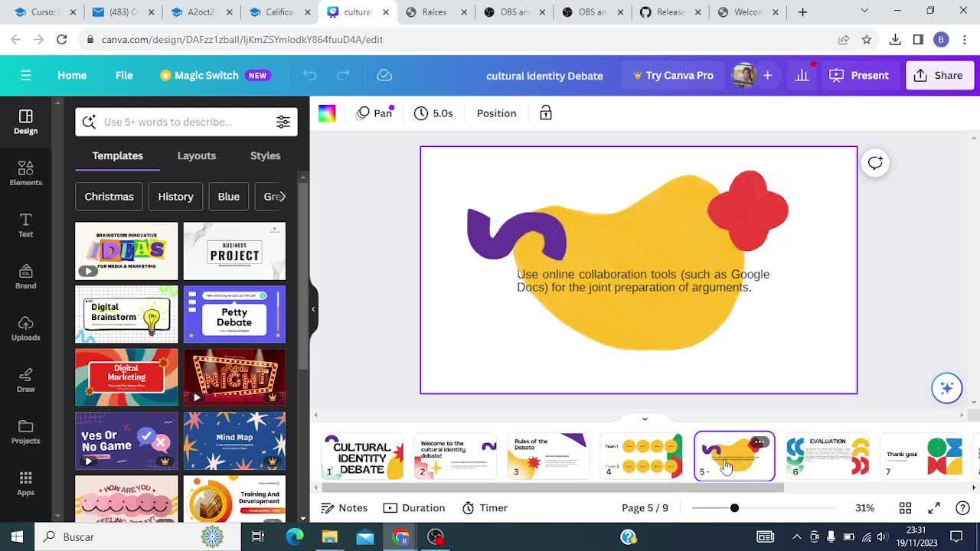Open the Position options
Screen dimensions: 980x551
tap(496, 113)
